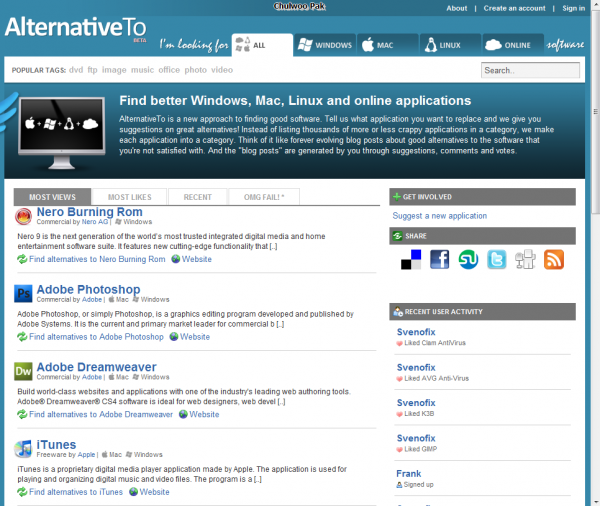Screen dimensions: 600x506
Task: Open the iTunes title link
Action: 56,445
